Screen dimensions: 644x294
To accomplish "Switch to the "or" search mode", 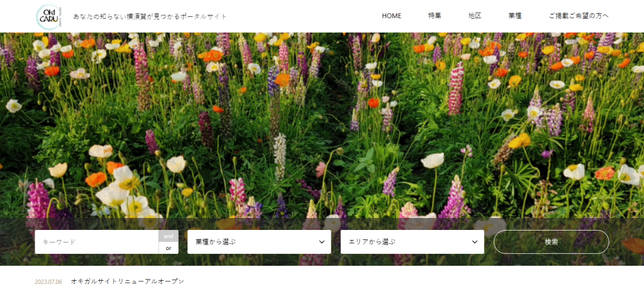I will coord(168,248).
